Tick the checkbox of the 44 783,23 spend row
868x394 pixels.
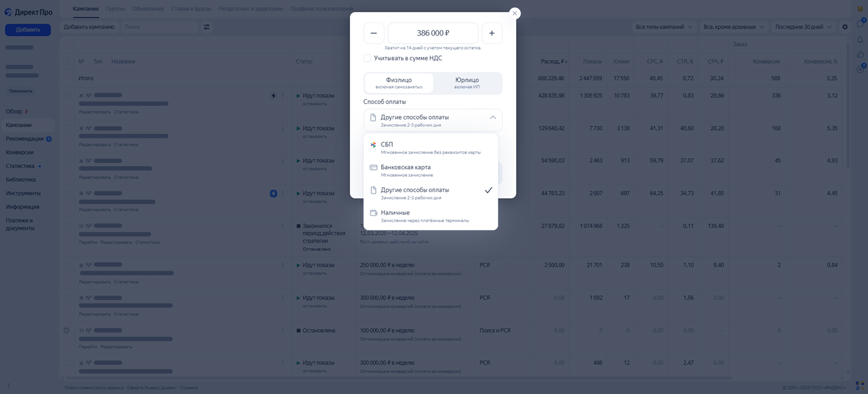coord(66,193)
